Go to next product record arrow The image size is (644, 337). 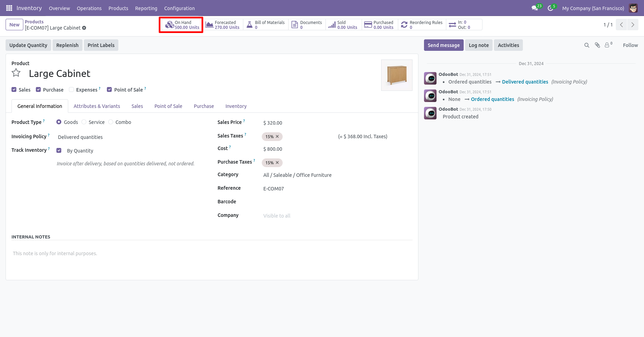pyautogui.click(x=633, y=25)
